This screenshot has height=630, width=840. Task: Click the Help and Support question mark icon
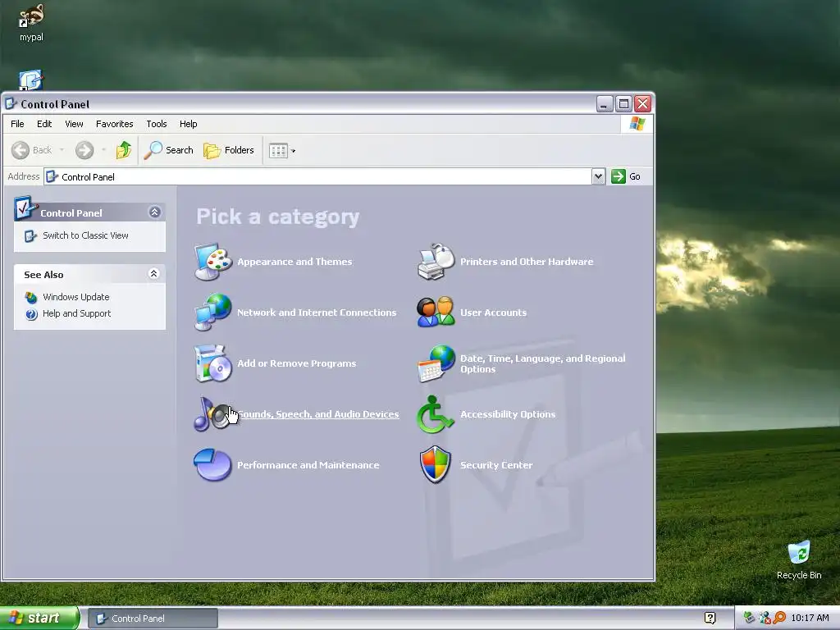pyautogui.click(x=31, y=314)
